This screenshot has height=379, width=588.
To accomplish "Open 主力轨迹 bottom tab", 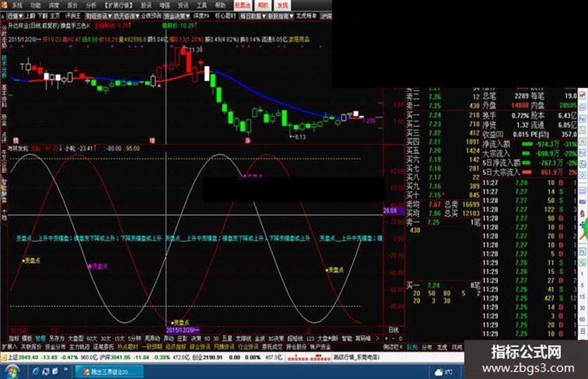I will click(80, 347).
